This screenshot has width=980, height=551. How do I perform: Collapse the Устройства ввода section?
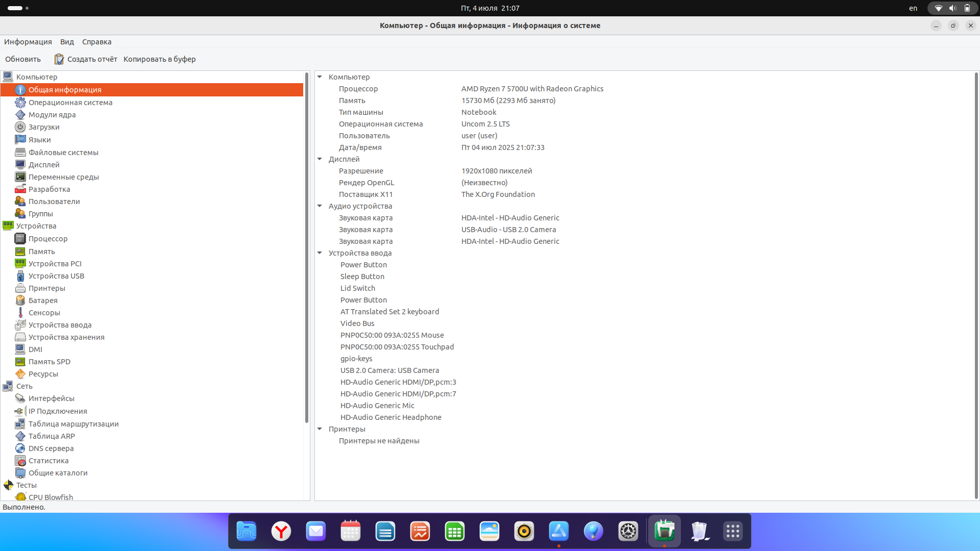pyautogui.click(x=320, y=253)
